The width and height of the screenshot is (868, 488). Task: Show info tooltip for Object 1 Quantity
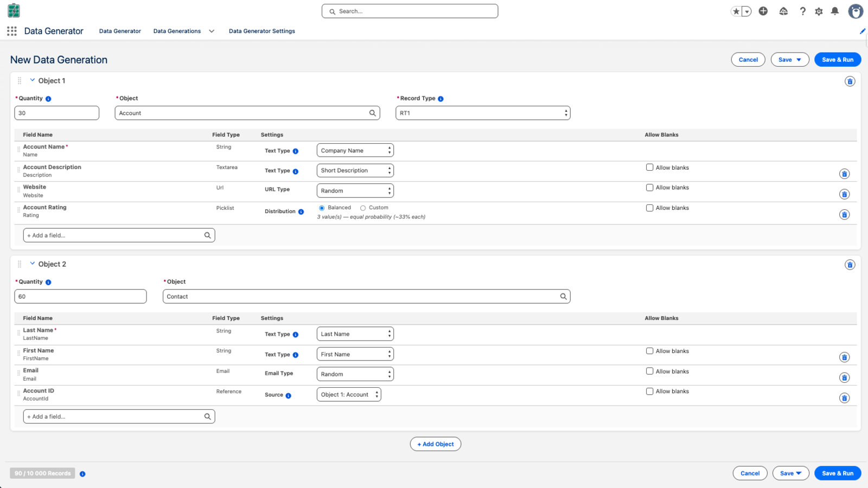48,99
